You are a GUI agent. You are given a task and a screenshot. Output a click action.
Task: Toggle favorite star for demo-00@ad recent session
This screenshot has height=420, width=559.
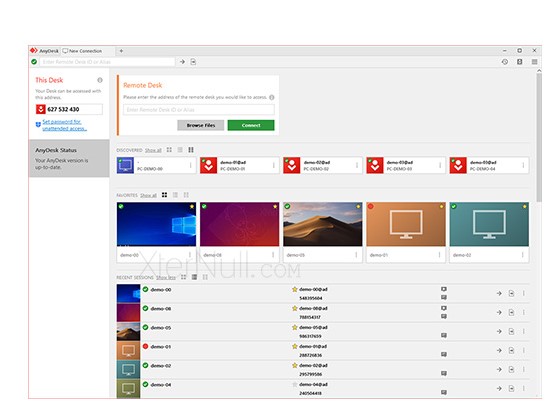click(x=294, y=289)
